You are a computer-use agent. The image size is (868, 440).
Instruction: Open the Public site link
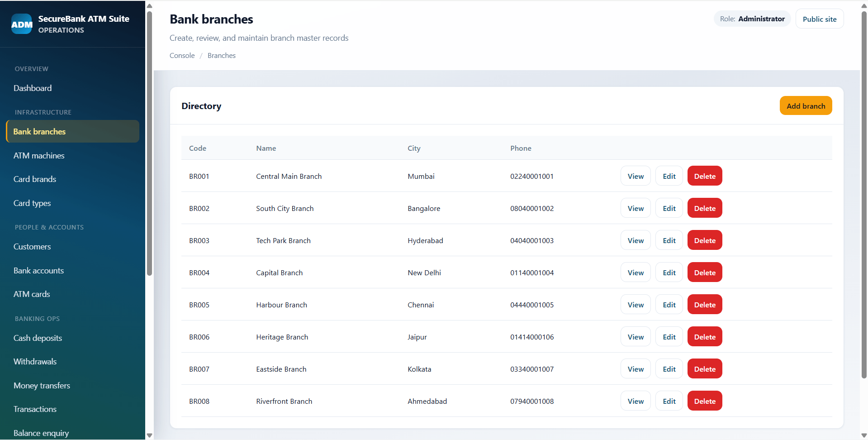pos(819,19)
